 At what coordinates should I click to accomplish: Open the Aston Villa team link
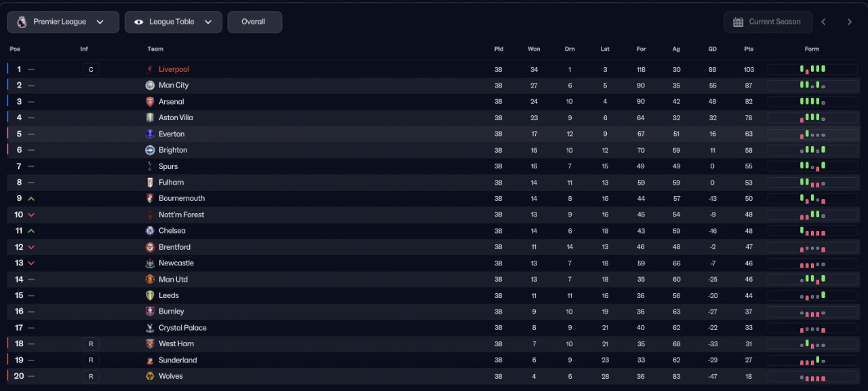click(x=176, y=117)
